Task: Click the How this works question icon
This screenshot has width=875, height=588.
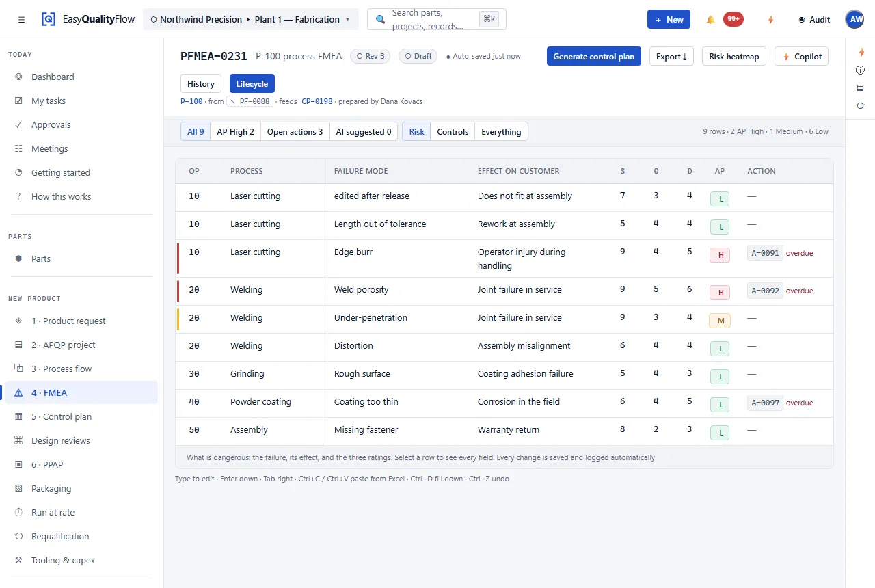Action: [18, 197]
